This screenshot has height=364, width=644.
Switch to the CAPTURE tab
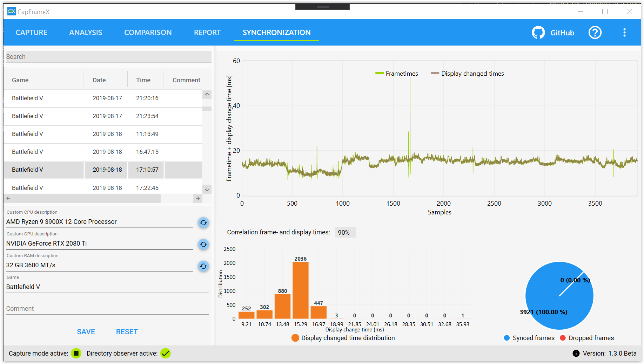(31, 33)
